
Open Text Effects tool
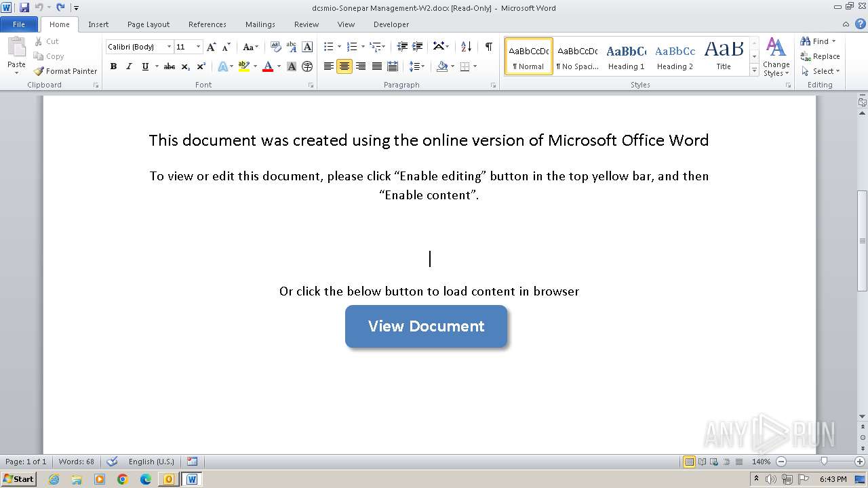pyautogui.click(x=222, y=66)
